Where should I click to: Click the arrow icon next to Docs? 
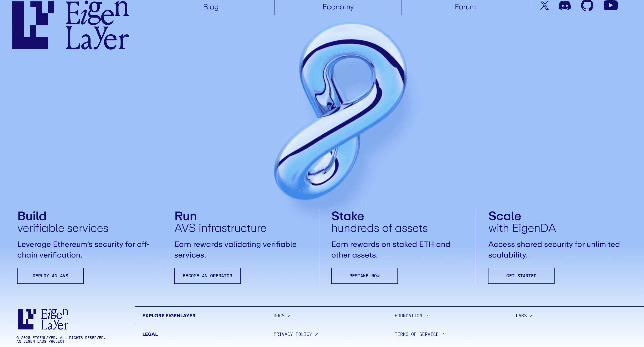tap(289, 316)
